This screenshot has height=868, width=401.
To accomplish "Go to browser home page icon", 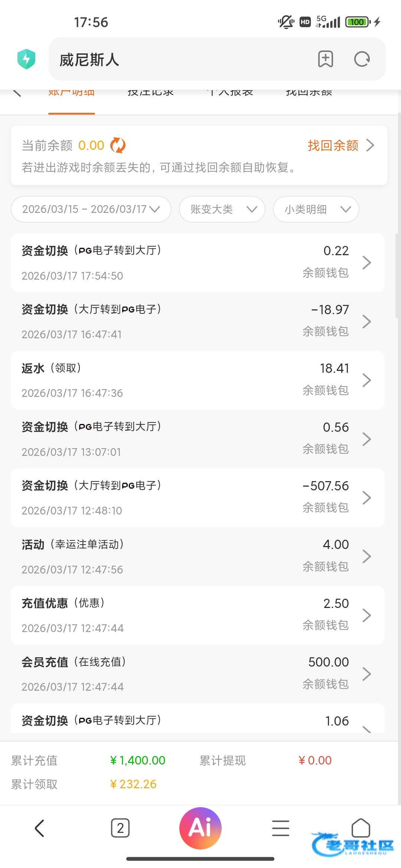I will [361, 828].
